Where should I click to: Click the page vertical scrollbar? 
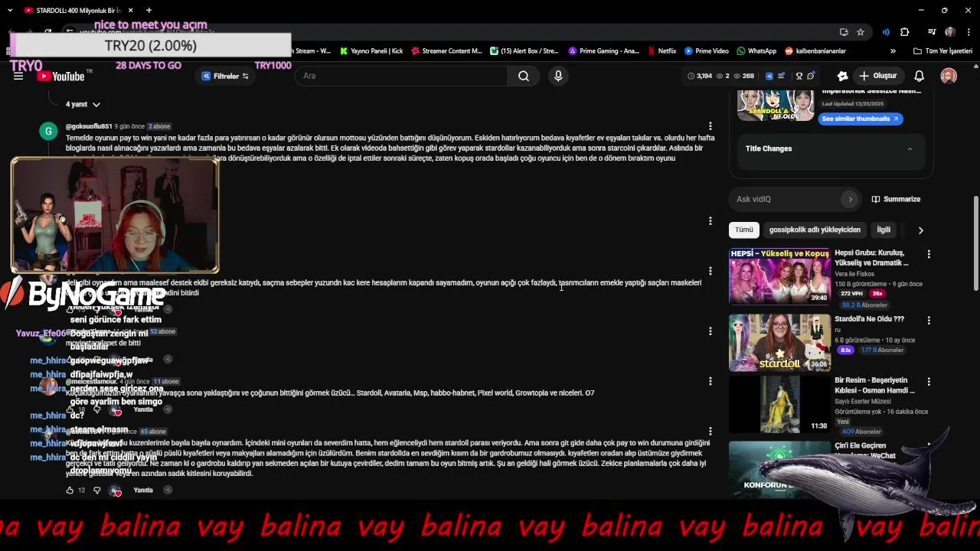pyautogui.click(x=975, y=243)
